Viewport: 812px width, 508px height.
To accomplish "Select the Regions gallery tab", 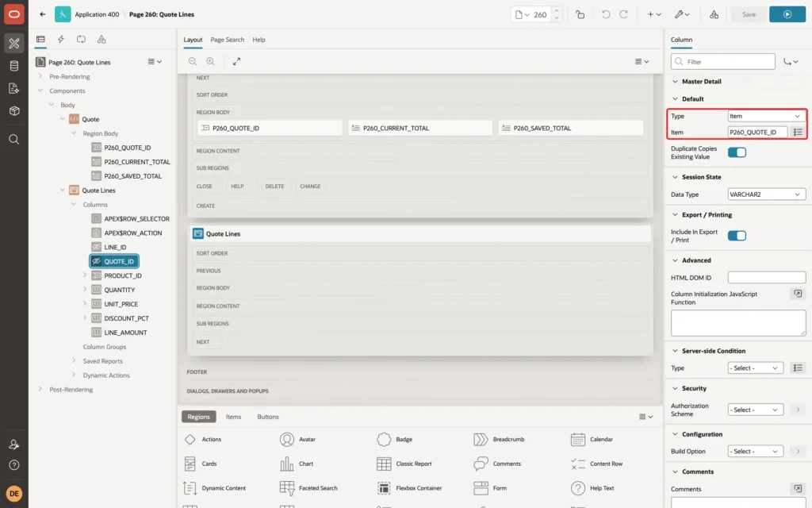I will tap(198, 417).
